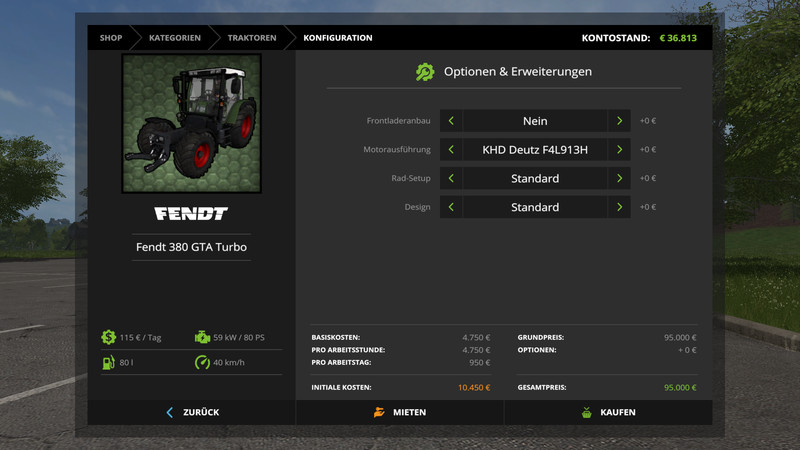The image size is (800, 450).
Task: Click the 40 km/h text
Action: [229, 362]
